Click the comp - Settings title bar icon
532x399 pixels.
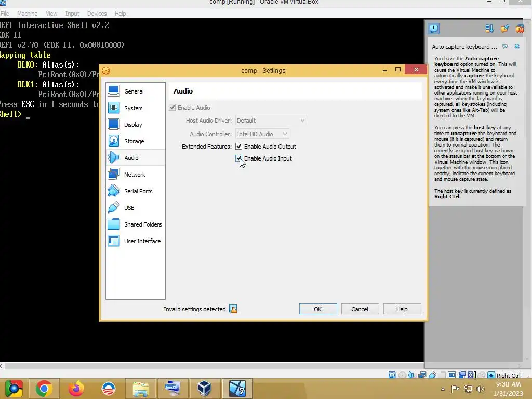[x=106, y=71]
